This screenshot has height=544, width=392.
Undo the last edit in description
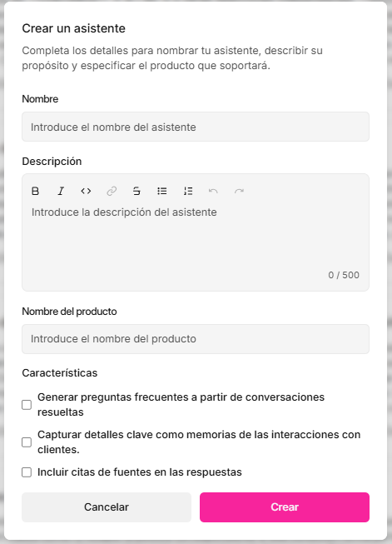click(x=213, y=191)
